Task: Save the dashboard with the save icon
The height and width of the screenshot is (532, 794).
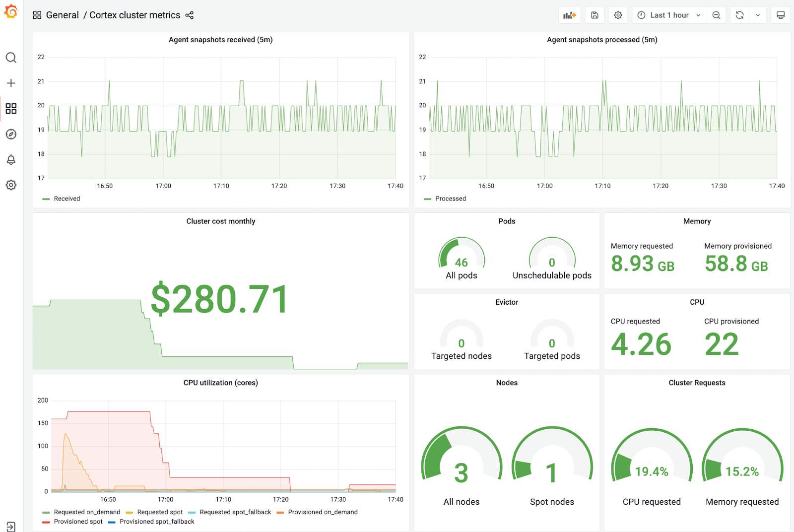Action: [x=595, y=15]
